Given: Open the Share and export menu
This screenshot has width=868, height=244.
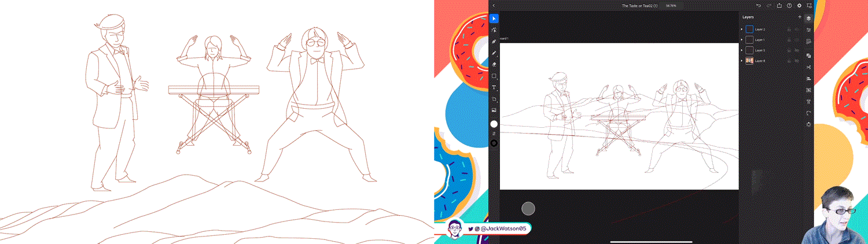Looking at the screenshot, I should pyautogui.click(x=779, y=6).
